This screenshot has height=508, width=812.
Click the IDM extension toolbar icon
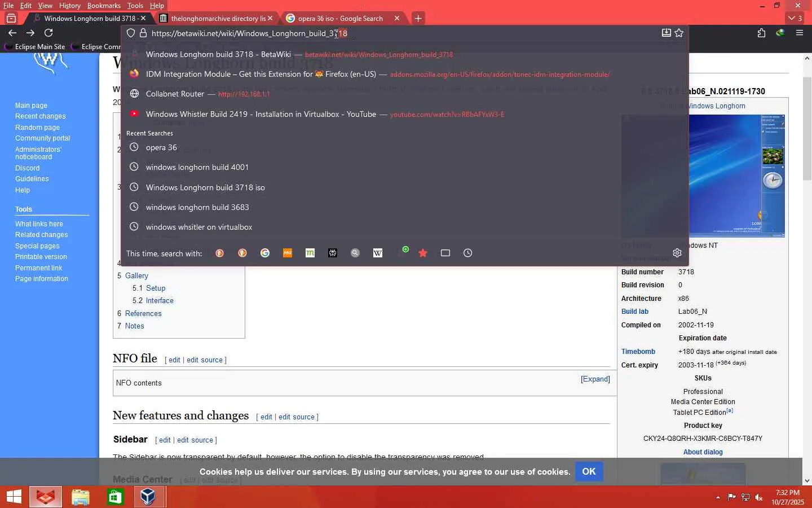780,33
